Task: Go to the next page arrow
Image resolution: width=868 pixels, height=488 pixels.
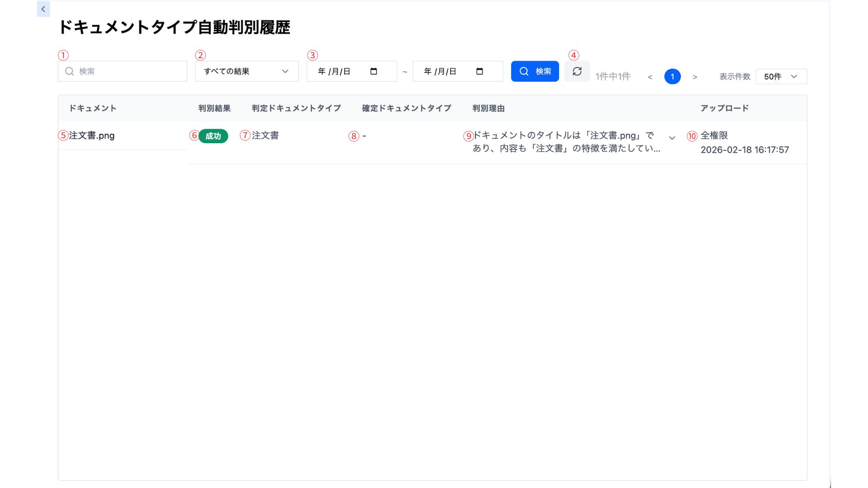Action: point(695,77)
